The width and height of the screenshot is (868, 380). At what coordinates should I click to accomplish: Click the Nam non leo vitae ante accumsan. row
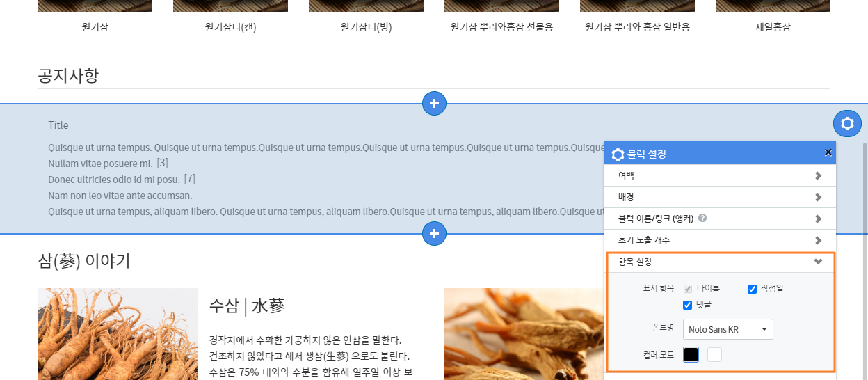click(120, 196)
